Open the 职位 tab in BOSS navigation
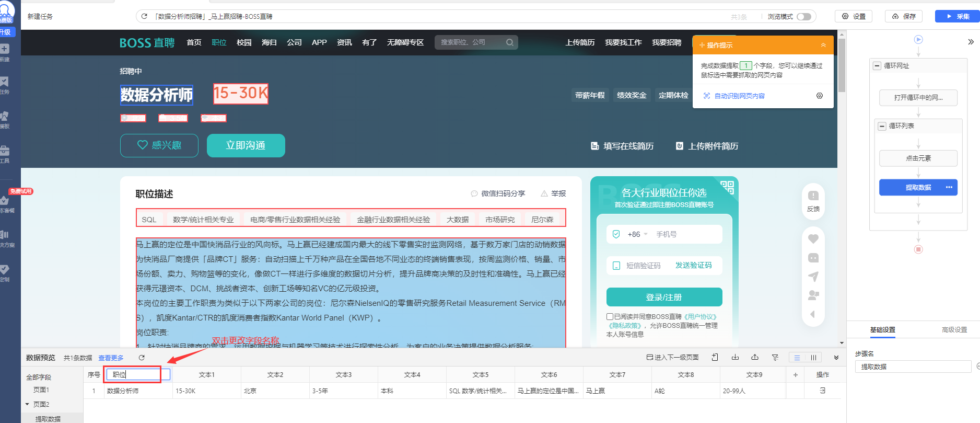Image resolution: width=980 pixels, height=423 pixels. coord(219,42)
